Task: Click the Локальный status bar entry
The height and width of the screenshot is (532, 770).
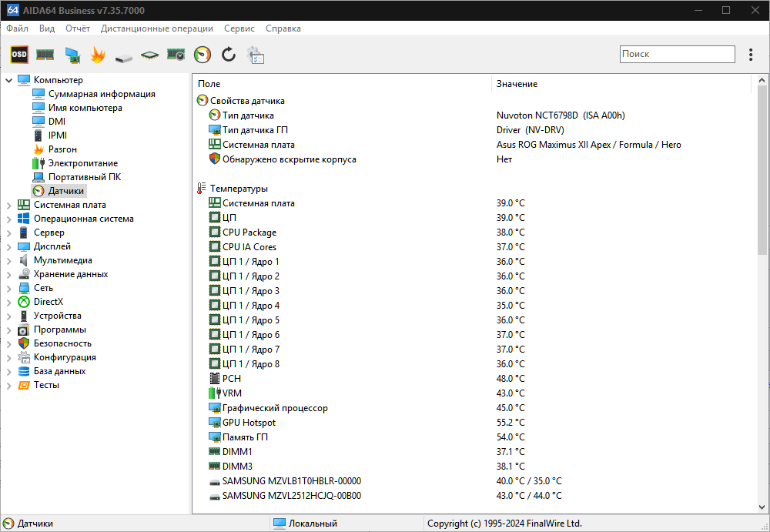Action: click(x=313, y=524)
